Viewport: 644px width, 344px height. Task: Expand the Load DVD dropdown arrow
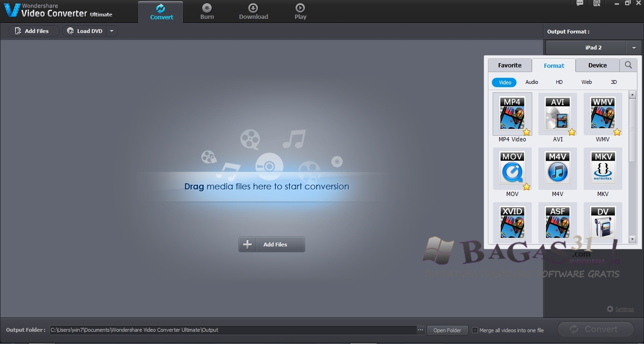pos(112,31)
